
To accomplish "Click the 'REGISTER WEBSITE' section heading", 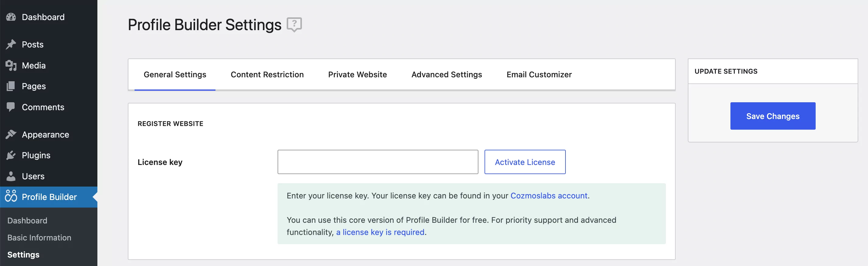I will point(170,124).
